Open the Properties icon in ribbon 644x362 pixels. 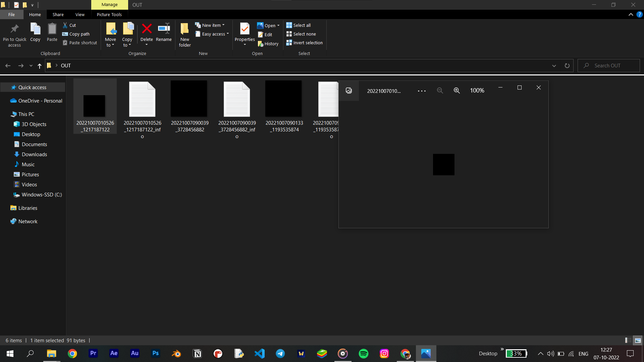click(x=245, y=29)
